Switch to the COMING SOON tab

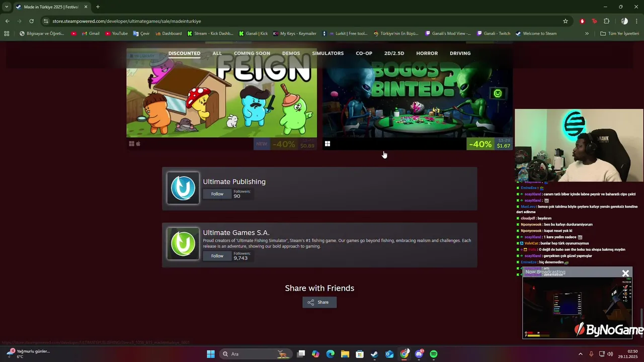click(x=252, y=53)
